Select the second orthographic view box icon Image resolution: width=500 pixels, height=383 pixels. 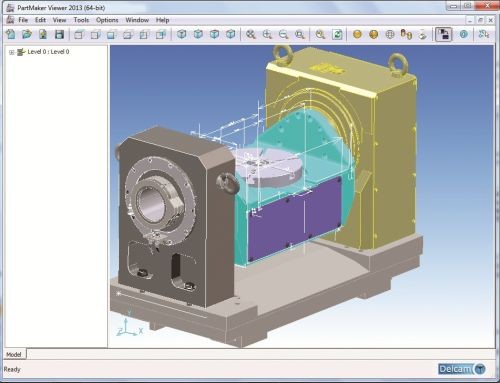coord(95,34)
